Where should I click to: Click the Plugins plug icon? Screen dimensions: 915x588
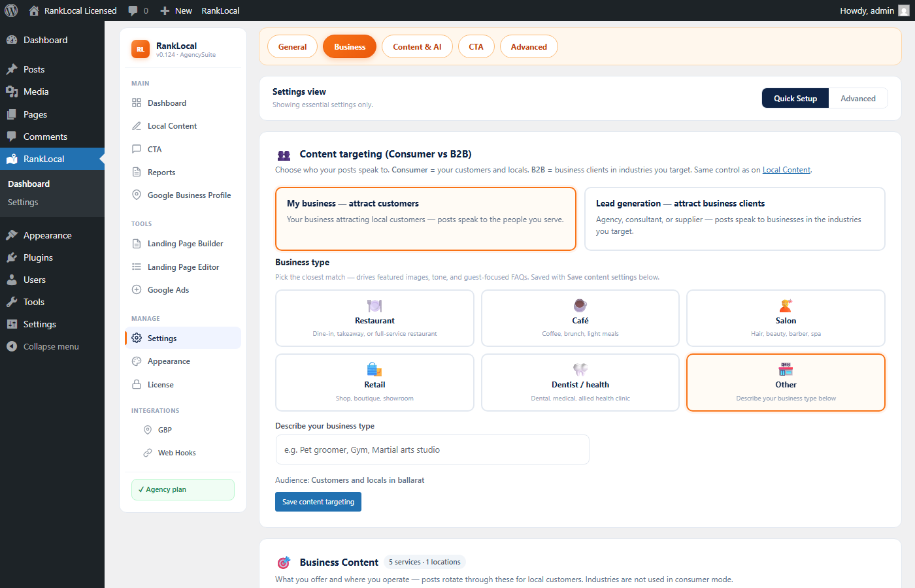point(12,257)
